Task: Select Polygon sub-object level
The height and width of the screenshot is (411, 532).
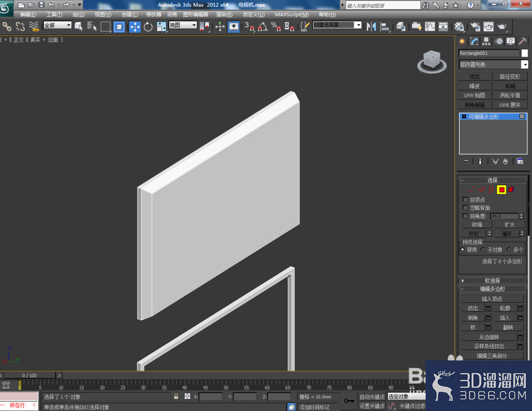Action: click(x=502, y=190)
